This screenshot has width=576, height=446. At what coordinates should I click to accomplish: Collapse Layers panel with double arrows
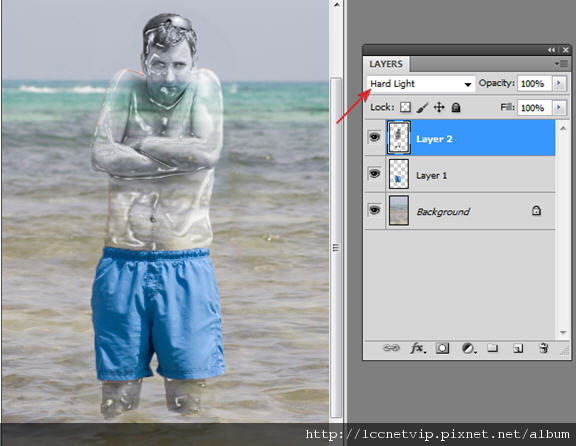(x=551, y=50)
